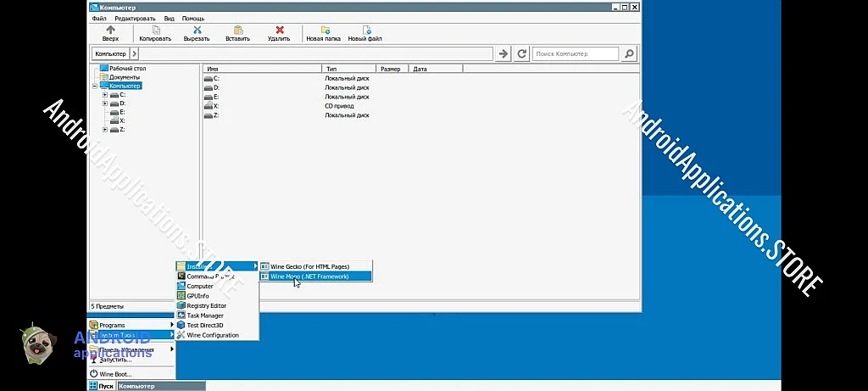Click the Пуск start button
The width and height of the screenshot is (868, 391).
(101, 386)
